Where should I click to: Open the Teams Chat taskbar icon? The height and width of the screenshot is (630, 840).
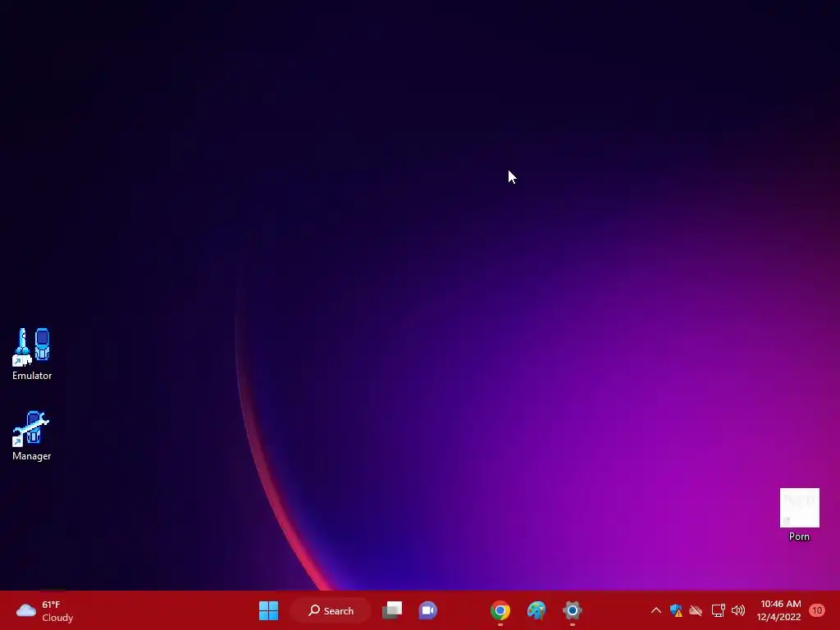pos(427,610)
